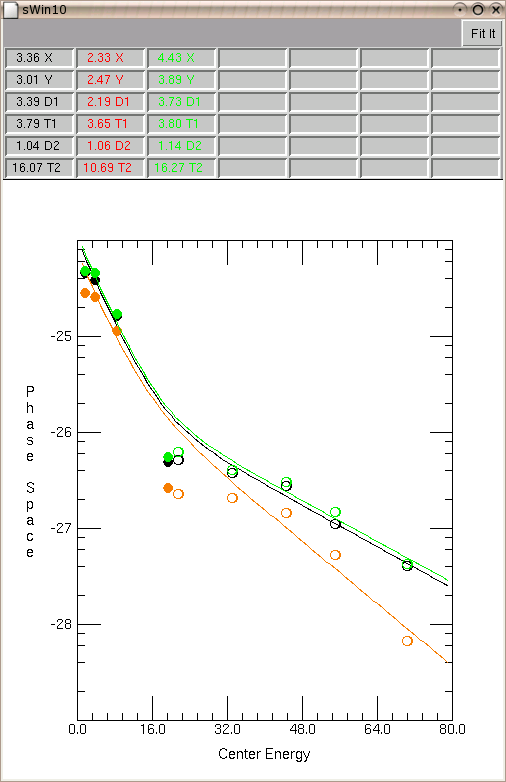The width and height of the screenshot is (506, 782).
Task: Select the black 3.39 D1 cell
Action: pyautogui.click(x=40, y=102)
